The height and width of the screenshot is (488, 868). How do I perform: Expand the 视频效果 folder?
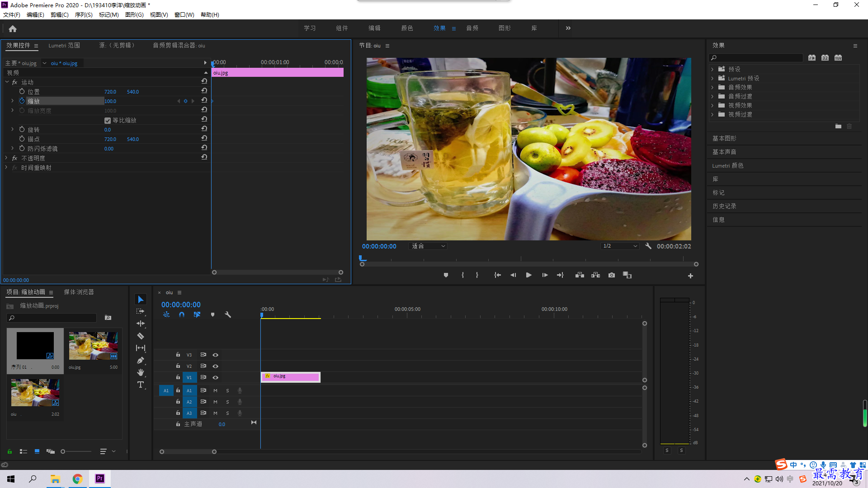point(712,105)
